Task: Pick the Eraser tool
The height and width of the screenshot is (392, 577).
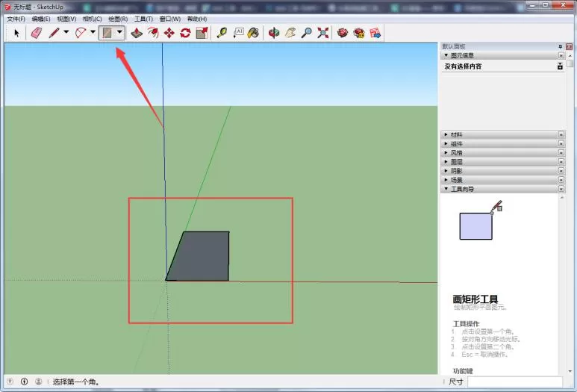Action: coord(36,33)
